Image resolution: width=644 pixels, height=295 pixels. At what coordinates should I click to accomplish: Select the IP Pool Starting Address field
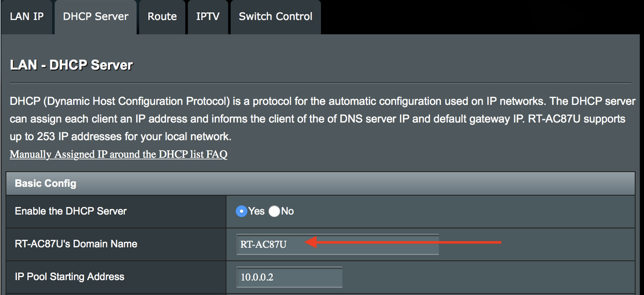tap(289, 277)
